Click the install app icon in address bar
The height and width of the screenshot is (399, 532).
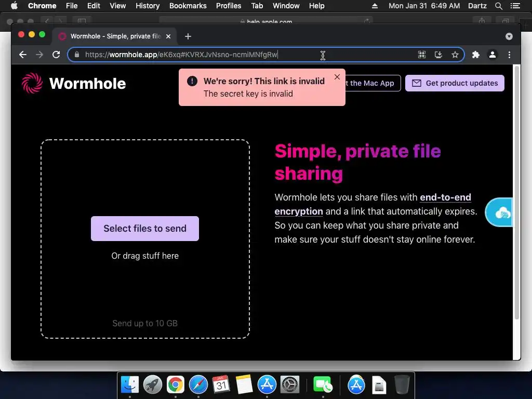438,55
